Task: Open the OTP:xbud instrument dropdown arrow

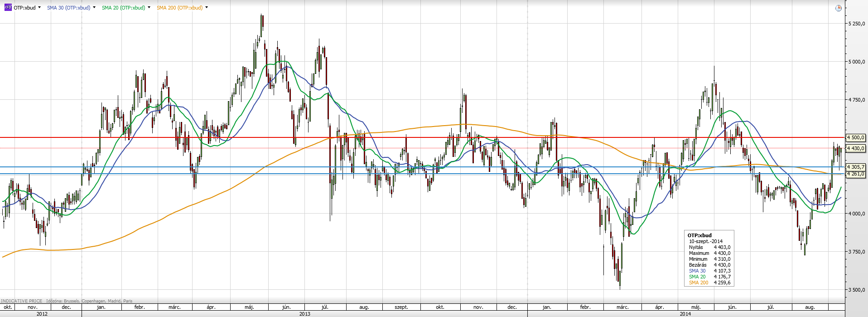Action: (39, 8)
